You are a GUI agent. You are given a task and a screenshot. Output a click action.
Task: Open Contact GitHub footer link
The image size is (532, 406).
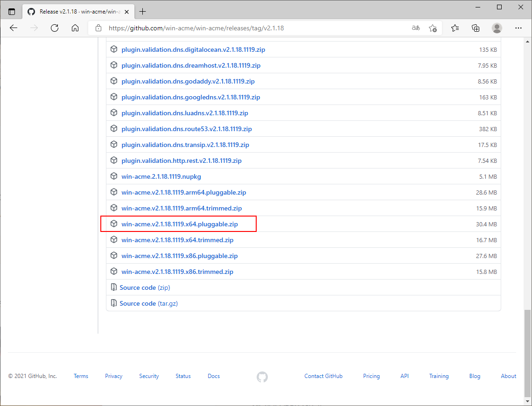tap(323, 376)
